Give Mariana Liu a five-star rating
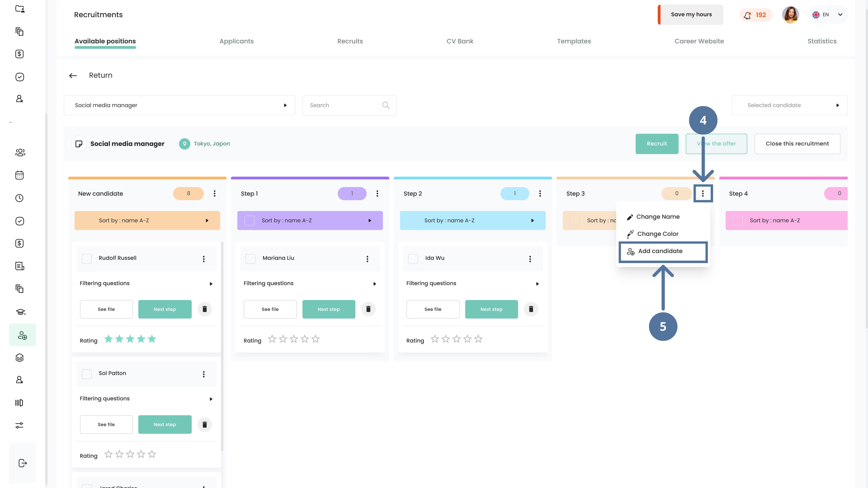This screenshot has height=488, width=868. coord(315,339)
